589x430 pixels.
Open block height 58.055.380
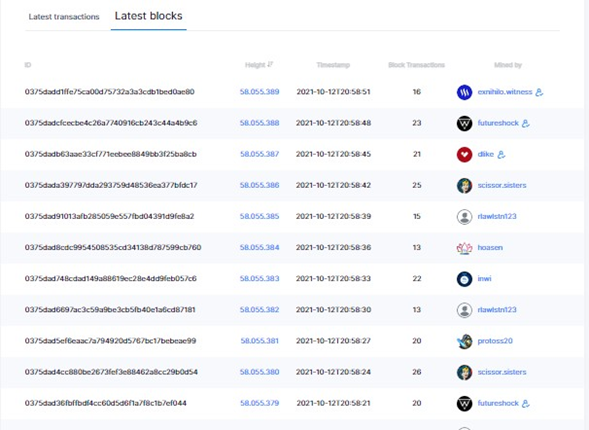(260, 372)
